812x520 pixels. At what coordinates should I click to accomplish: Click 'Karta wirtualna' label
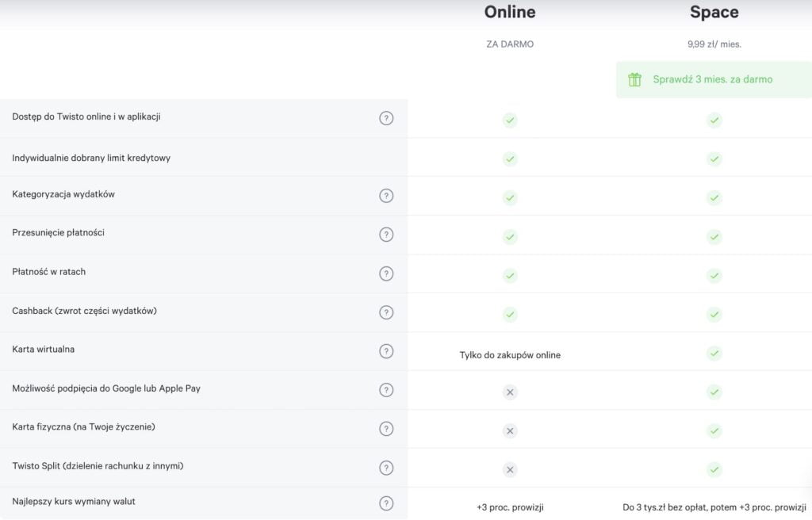click(x=44, y=349)
